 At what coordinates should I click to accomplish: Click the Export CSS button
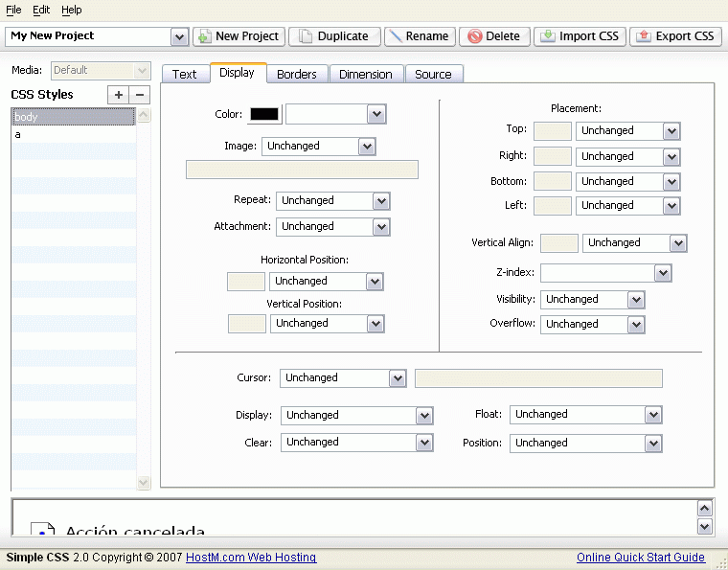point(675,36)
